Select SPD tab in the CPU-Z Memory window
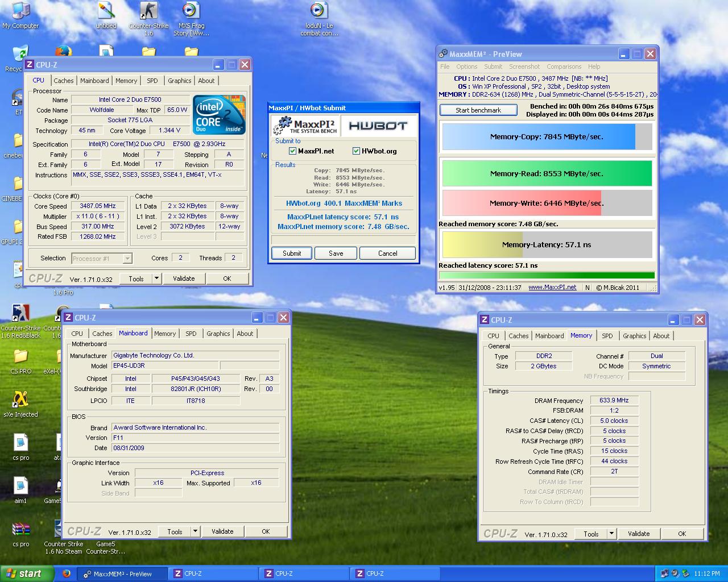This screenshot has width=728, height=582. [x=607, y=336]
